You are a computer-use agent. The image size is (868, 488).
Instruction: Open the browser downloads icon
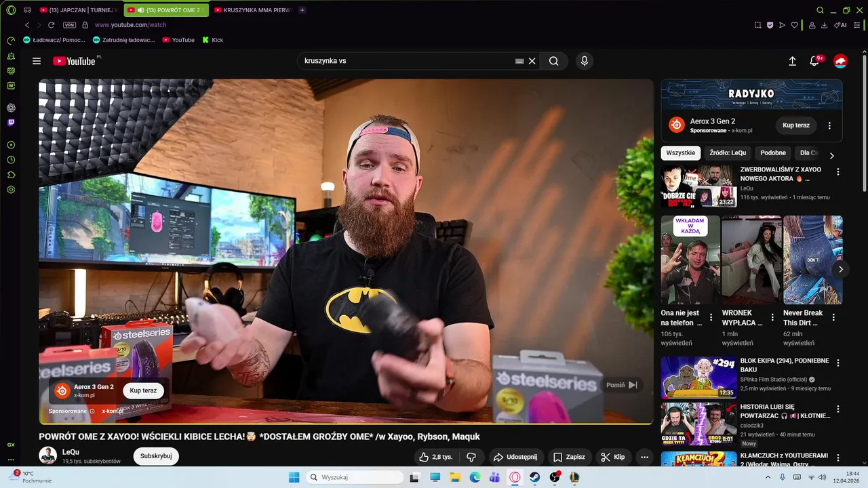[824, 25]
